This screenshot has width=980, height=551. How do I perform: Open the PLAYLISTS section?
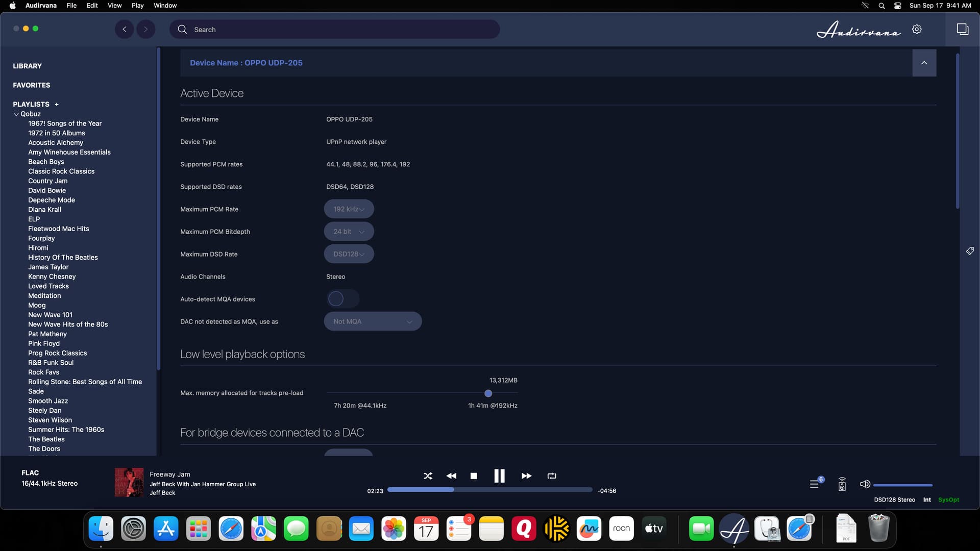click(x=31, y=105)
